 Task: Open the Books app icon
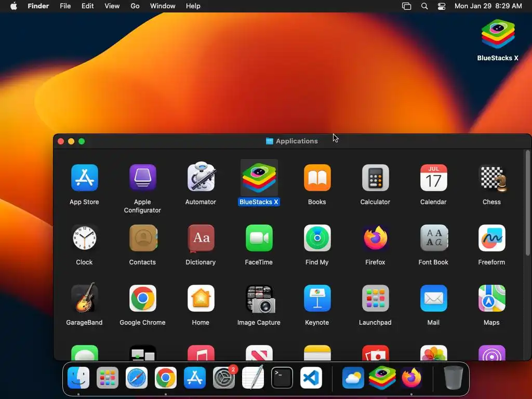point(317,178)
